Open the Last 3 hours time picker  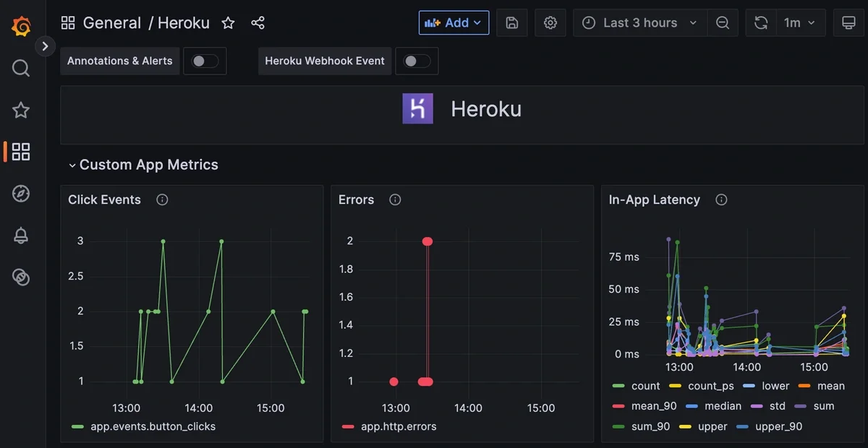tap(639, 22)
